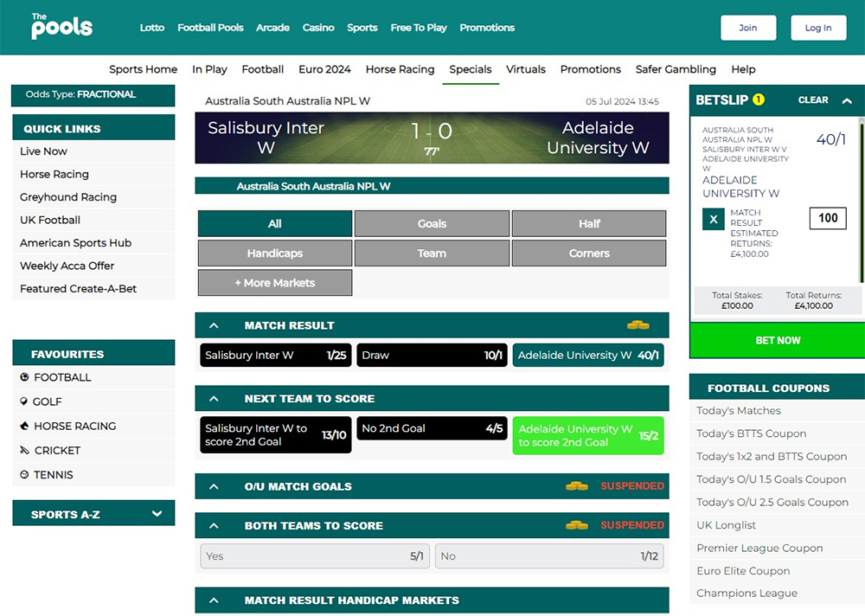The width and height of the screenshot is (865, 616).
Task: Click the golf icon in Favourites
Action: point(23,401)
